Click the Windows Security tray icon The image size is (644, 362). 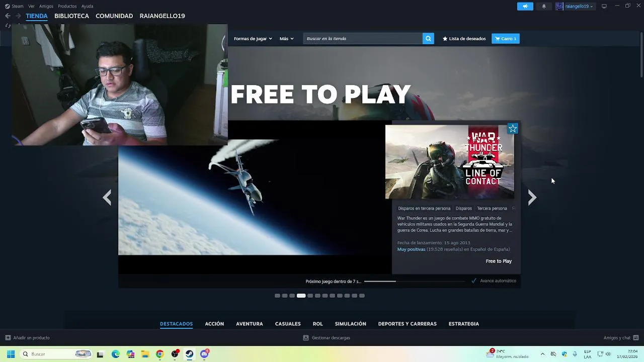pyautogui.click(x=564, y=354)
